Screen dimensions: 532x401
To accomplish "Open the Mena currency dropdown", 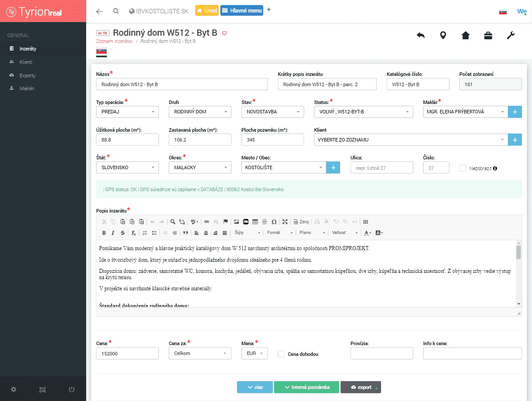I will [254, 353].
